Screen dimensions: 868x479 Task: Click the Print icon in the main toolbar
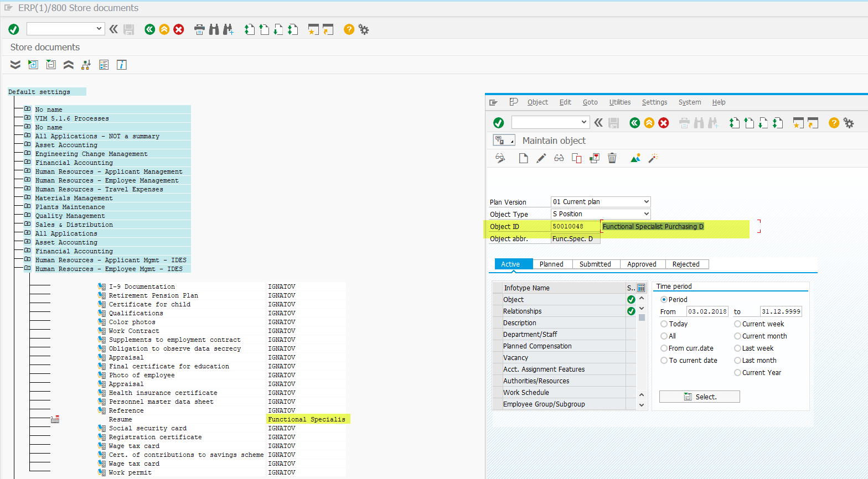pyautogui.click(x=200, y=29)
